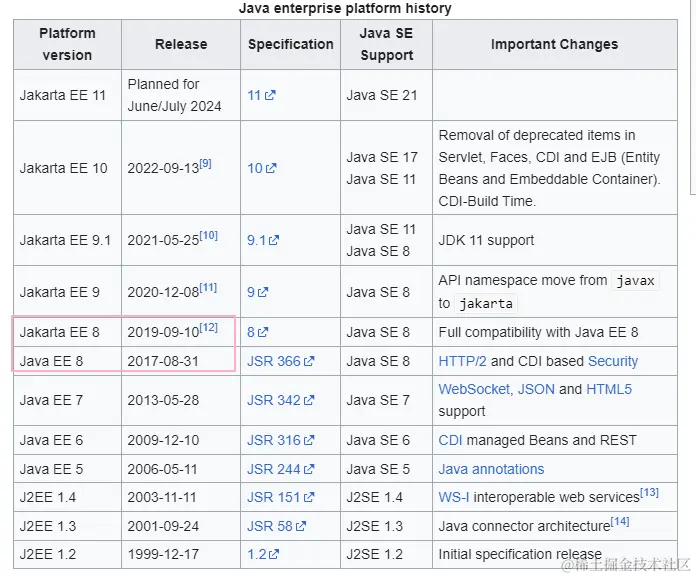Click the external link icon beside JSR 366
This screenshot has width=696, height=578.
tap(309, 361)
